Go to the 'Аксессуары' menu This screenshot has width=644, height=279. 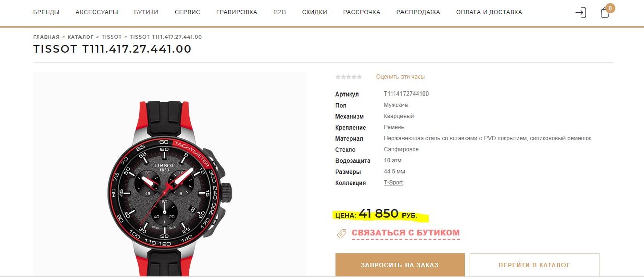tap(97, 12)
